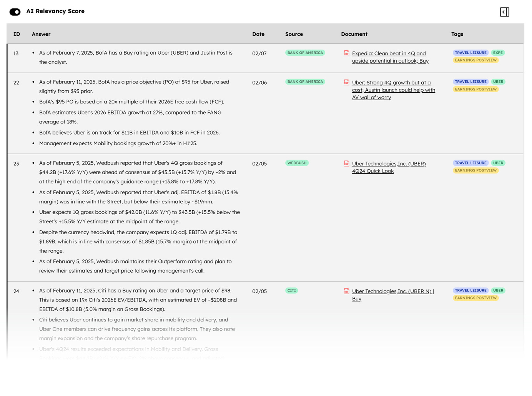
Task: Click bullet about 1Q gross bookings $42.0B
Action: [x=140, y=217]
